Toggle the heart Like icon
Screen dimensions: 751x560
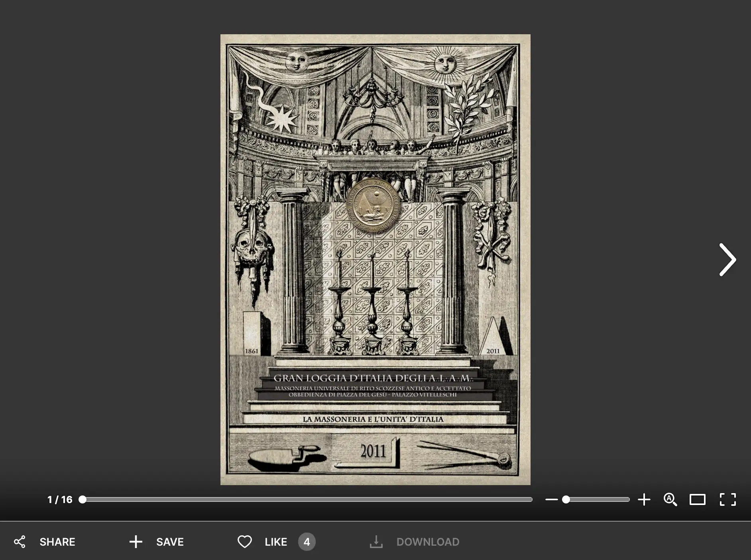point(244,542)
